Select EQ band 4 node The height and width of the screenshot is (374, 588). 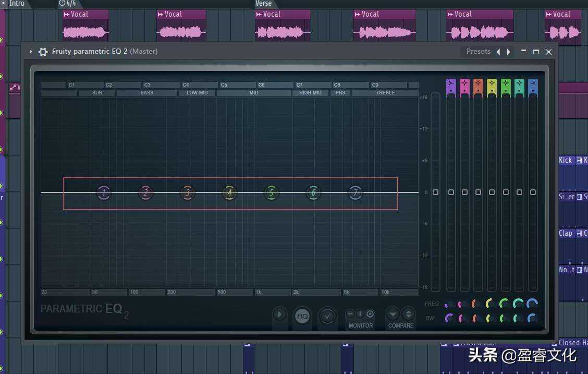coord(229,193)
